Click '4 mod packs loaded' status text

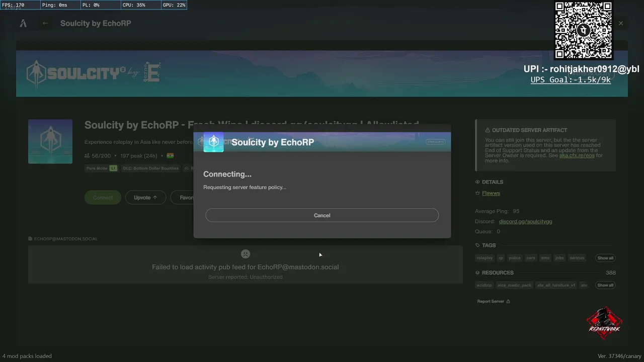pyautogui.click(x=27, y=356)
